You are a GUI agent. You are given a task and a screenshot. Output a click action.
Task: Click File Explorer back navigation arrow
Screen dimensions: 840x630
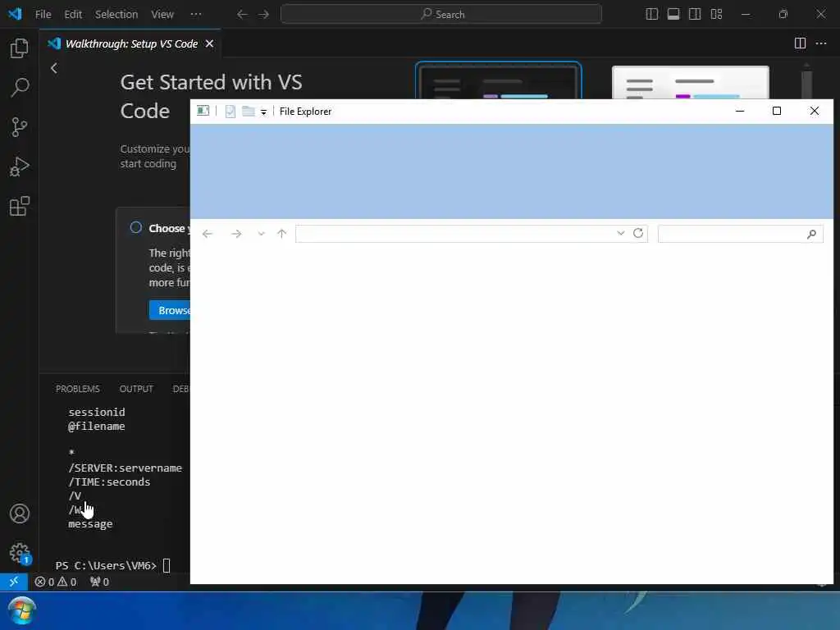pos(208,234)
